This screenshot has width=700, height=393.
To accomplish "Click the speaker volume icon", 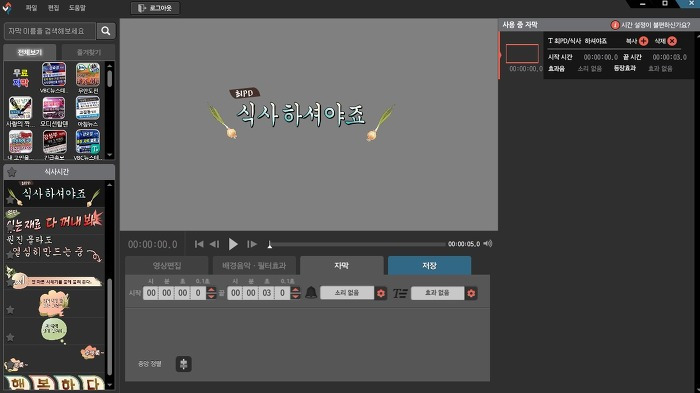I will tap(488, 243).
